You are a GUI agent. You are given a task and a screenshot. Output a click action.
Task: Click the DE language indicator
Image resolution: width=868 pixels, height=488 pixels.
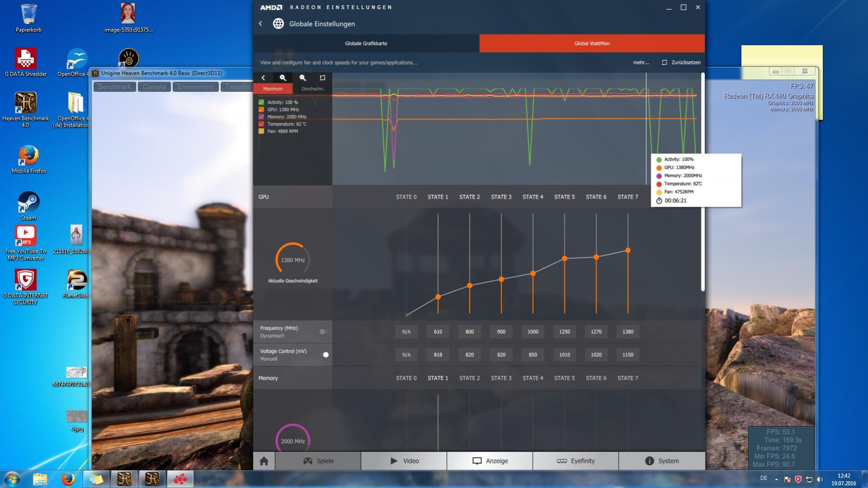pos(764,479)
